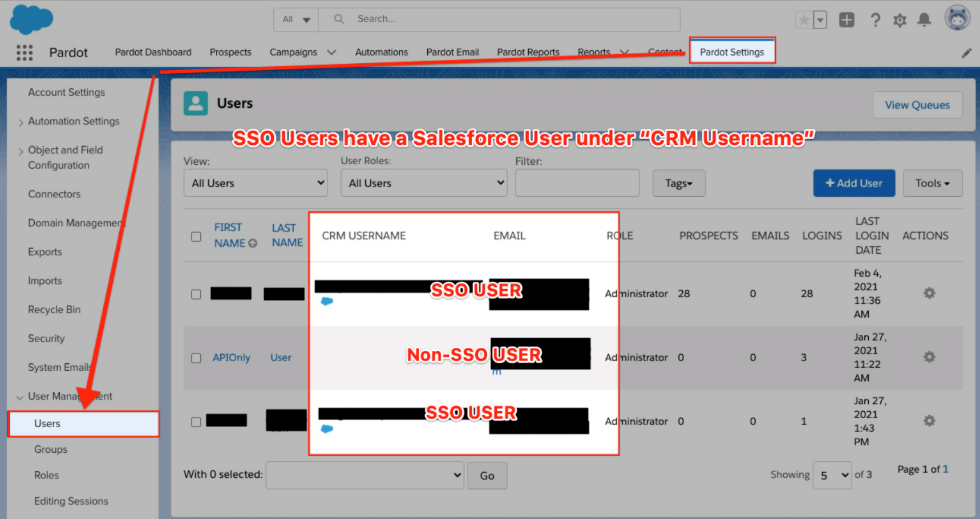The height and width of the screenshot is (519, 980).
Task: Expand Automation Settings in sidebar
Action: 21,123
